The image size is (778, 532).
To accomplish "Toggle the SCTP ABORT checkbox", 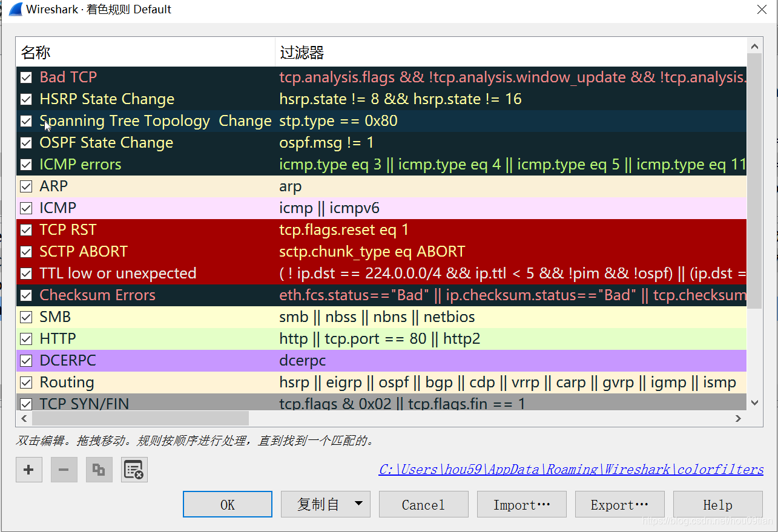I will point(26,252).
